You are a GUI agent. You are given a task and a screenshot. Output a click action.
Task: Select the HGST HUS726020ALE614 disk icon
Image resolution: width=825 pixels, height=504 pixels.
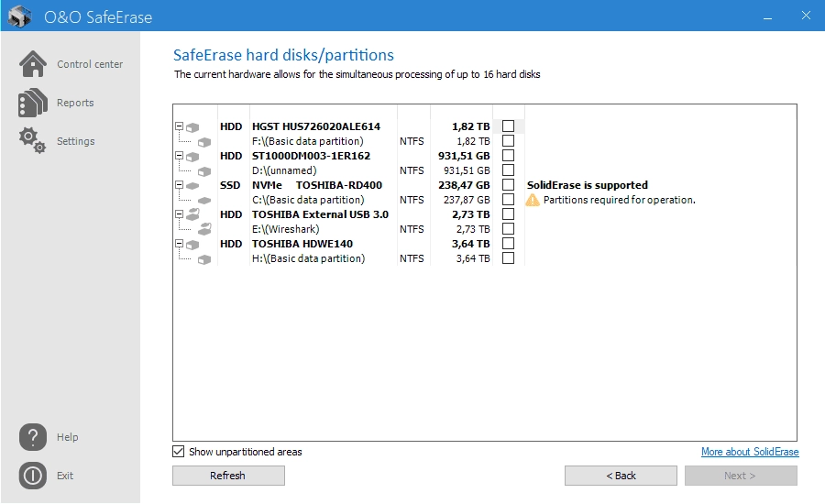point(192,127)
